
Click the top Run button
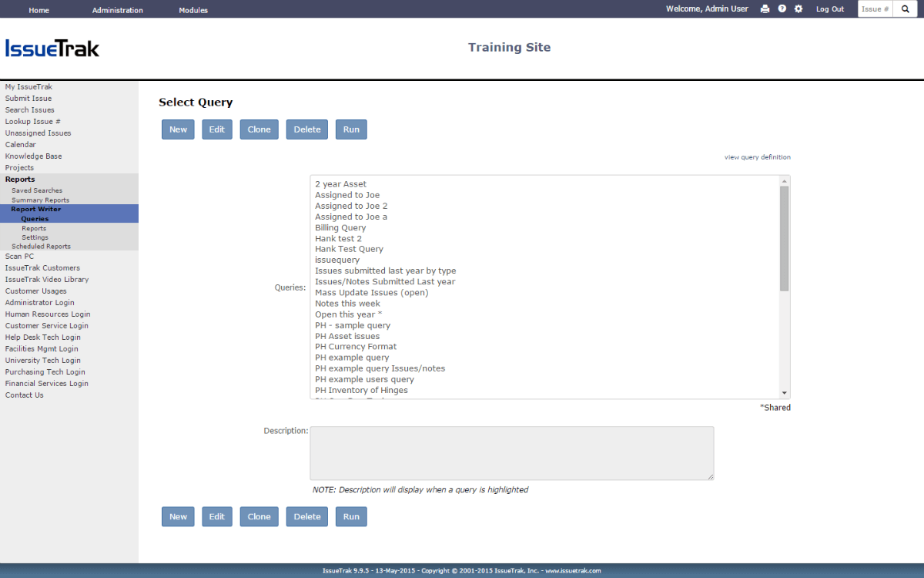351,129
